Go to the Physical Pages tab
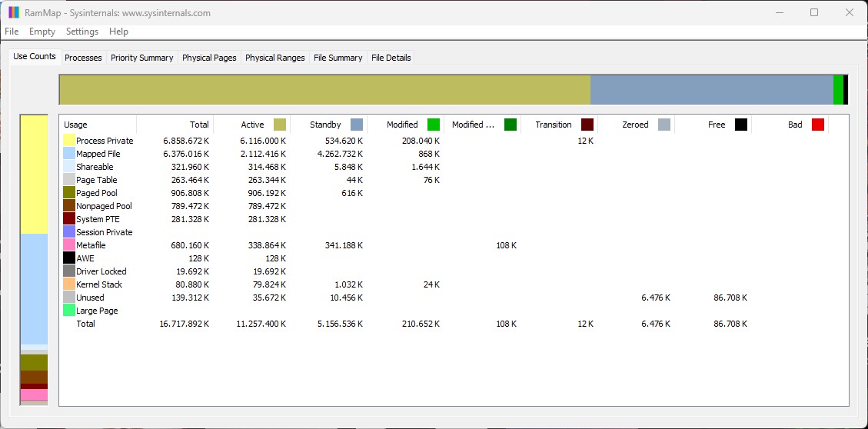This screenshot has width=868, height=429. pos(209,58)
